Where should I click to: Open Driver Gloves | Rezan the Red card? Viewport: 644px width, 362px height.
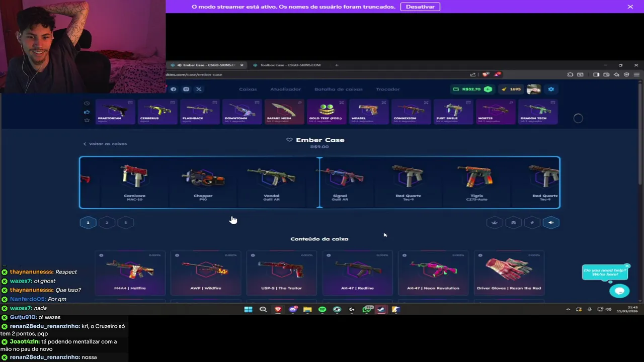(509, 273)
